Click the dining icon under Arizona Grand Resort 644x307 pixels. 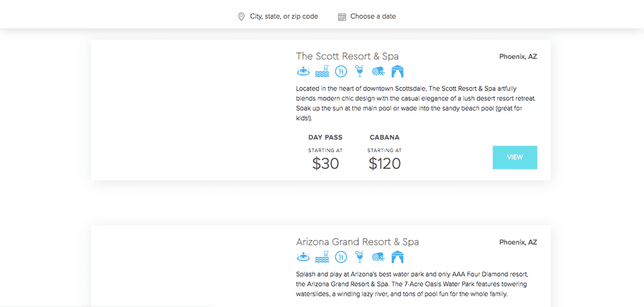pyautogui.click(x=341, y=257)
